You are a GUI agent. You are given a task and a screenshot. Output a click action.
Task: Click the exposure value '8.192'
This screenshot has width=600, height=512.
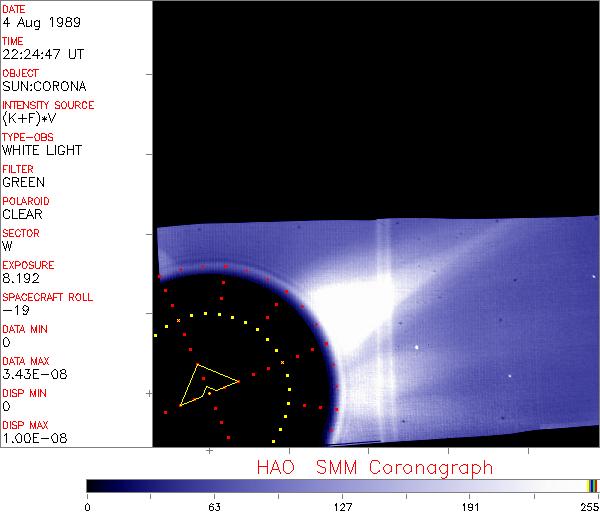(x=20, y=278)
